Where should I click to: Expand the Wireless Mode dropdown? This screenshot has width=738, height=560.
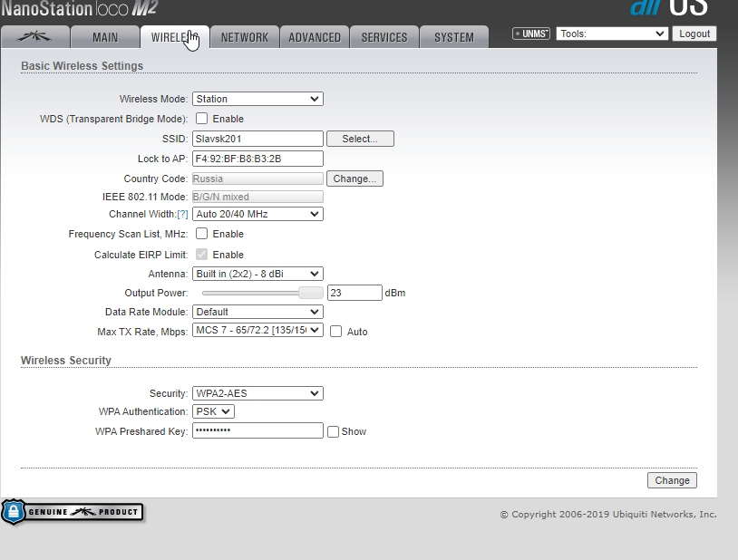tap(257, 99)
